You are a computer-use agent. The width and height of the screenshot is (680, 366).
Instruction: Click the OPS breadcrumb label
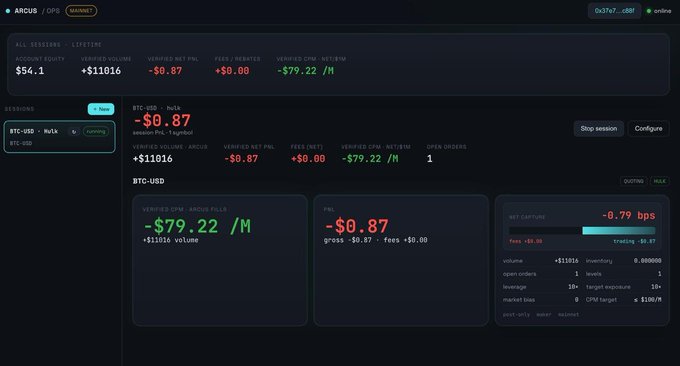53,11
